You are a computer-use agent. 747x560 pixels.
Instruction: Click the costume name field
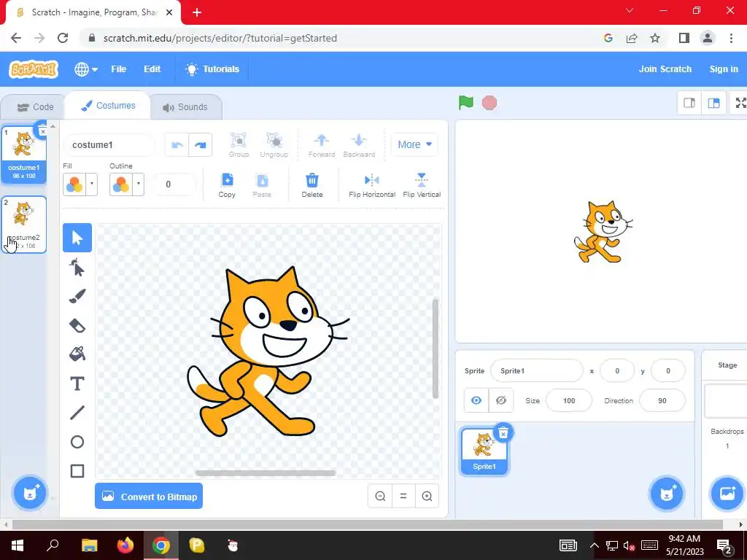109,145
